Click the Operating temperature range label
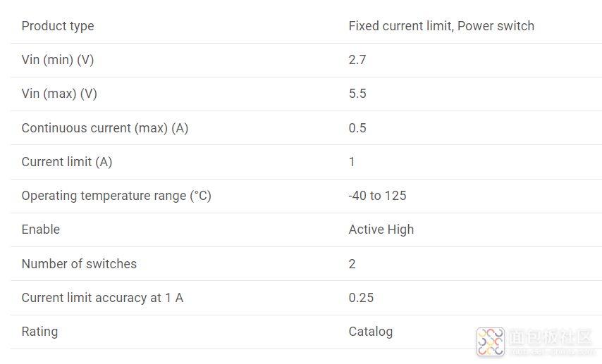602x364 pixels. [116, 196]
